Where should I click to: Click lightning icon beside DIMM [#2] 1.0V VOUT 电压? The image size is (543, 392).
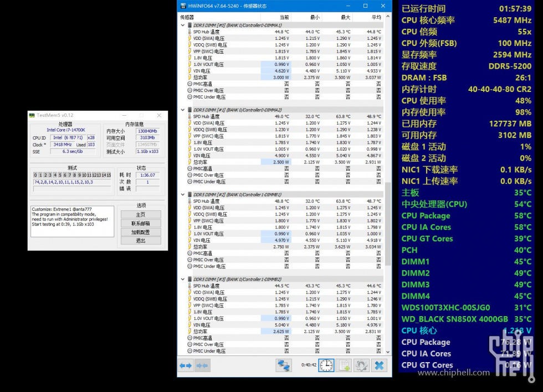pos(189,234)
